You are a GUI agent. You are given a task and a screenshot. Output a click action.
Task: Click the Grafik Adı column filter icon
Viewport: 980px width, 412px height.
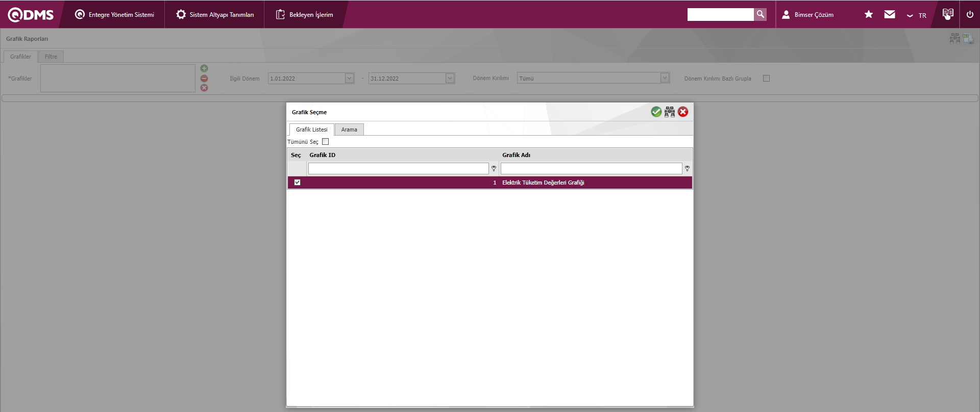(x=687, y=168)
